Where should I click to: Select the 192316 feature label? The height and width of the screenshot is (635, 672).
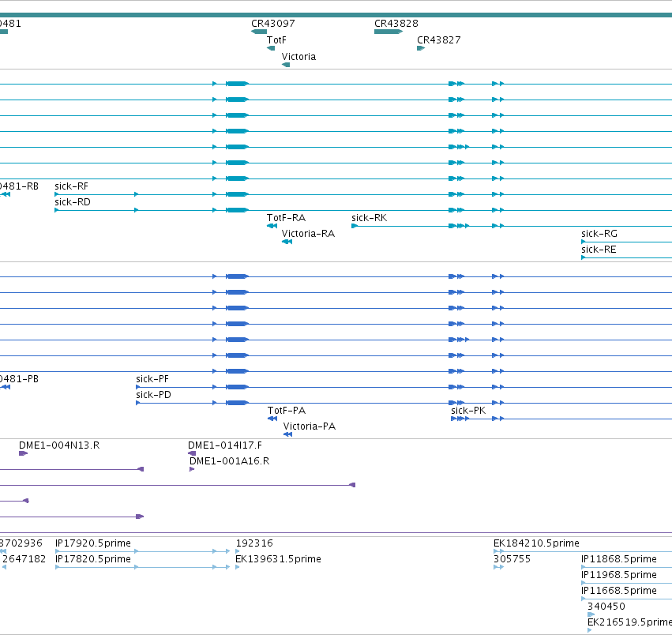pyautogui.click(x=254, y=543)
